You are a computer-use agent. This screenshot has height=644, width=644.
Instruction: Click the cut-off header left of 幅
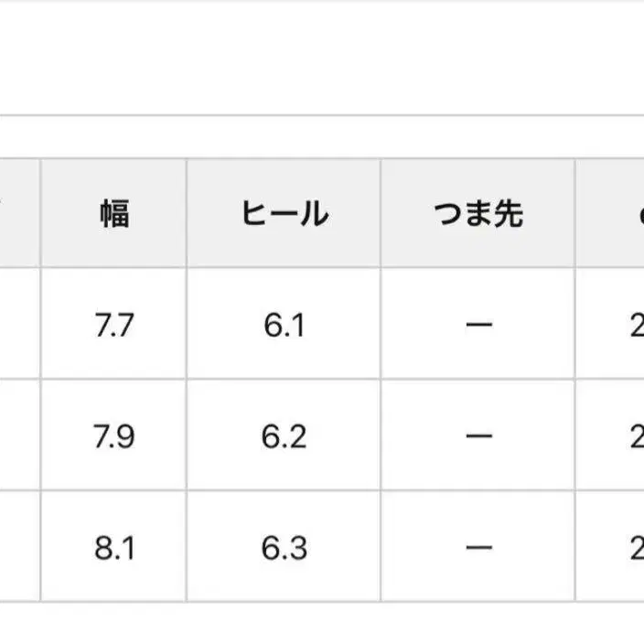pyautogui.click(x=18, y=214)
